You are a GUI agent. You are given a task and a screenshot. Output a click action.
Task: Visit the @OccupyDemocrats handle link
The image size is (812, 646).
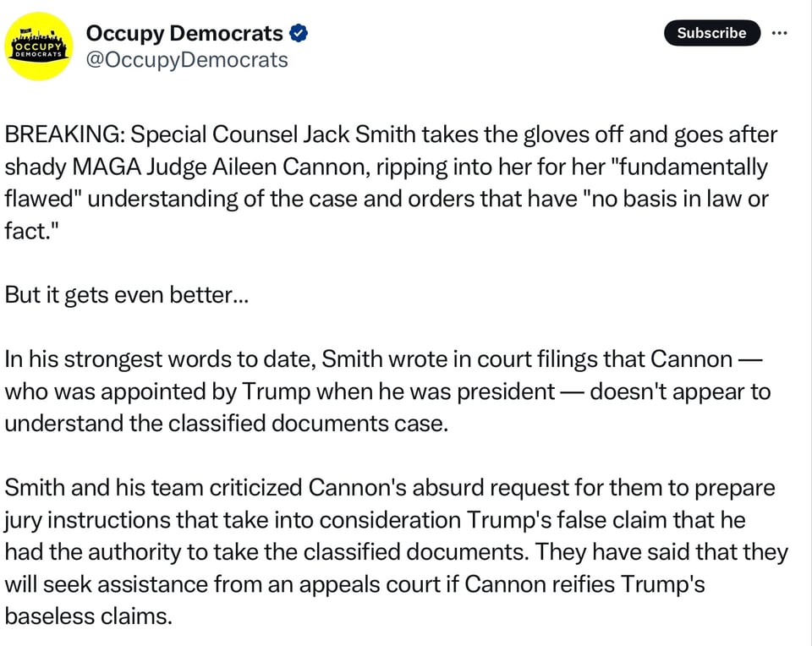tap(187, 60)
